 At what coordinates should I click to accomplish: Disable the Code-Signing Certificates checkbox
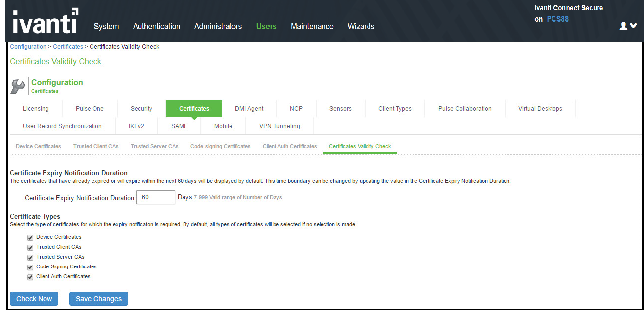pyautogui.click(x=30, y=267)
